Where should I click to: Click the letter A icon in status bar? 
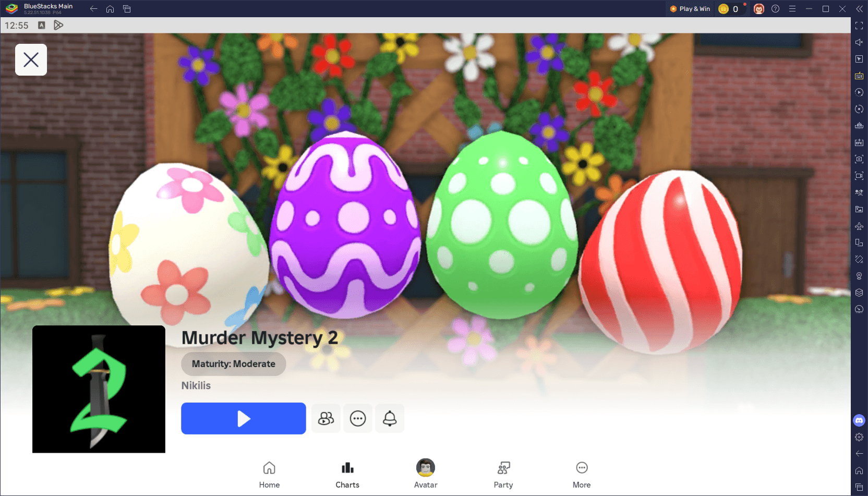point(42,25)
